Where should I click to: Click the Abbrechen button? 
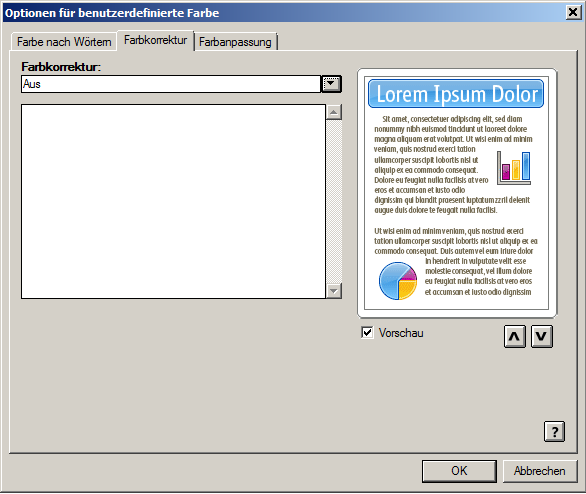(x=540, y=471)
